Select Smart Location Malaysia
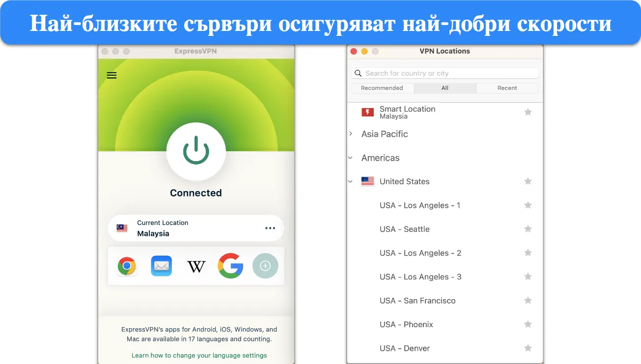 tap(445, 112)
